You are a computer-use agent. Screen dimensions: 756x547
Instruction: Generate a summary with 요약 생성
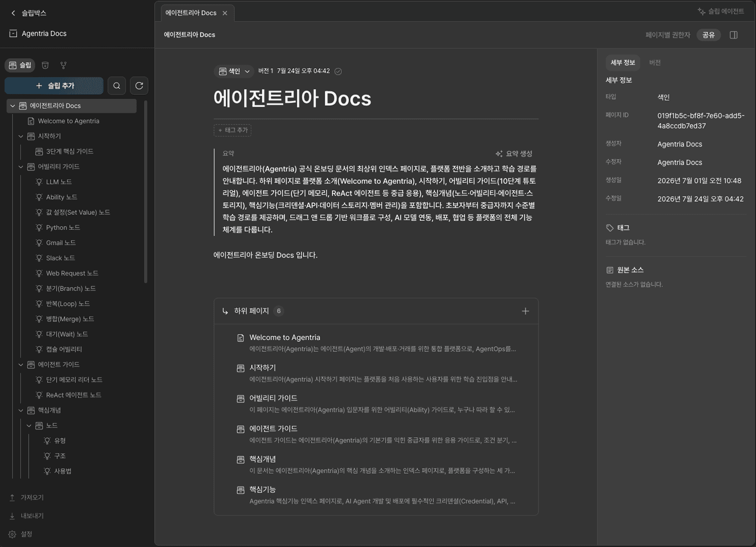click(514, 154)
